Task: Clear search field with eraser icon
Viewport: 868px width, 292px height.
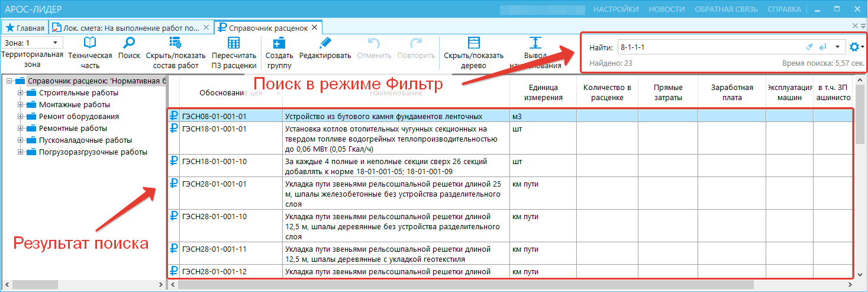Action: pos(810,47)
